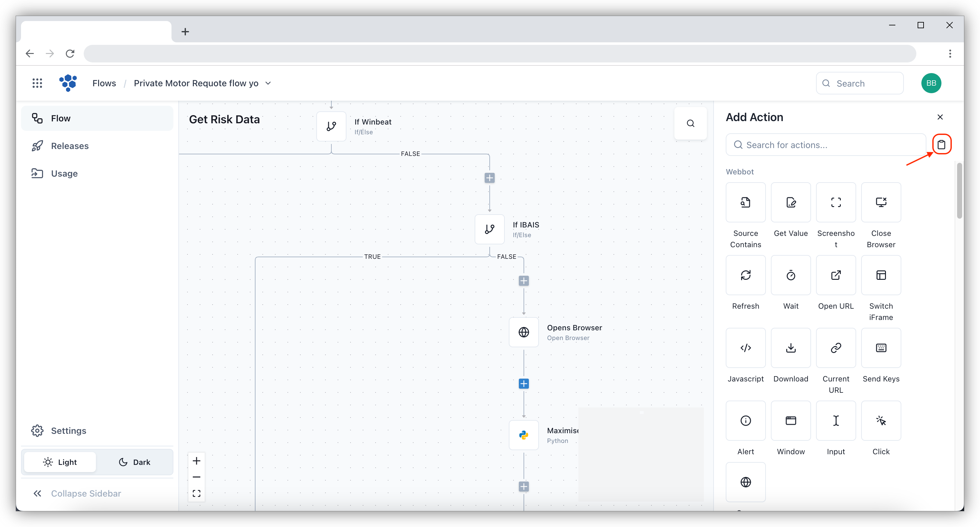The width and height of the screenshot is (980, 527).
Task: Add the Switch iFrame action
Action: pyautogui.click(x=881, y=275)
